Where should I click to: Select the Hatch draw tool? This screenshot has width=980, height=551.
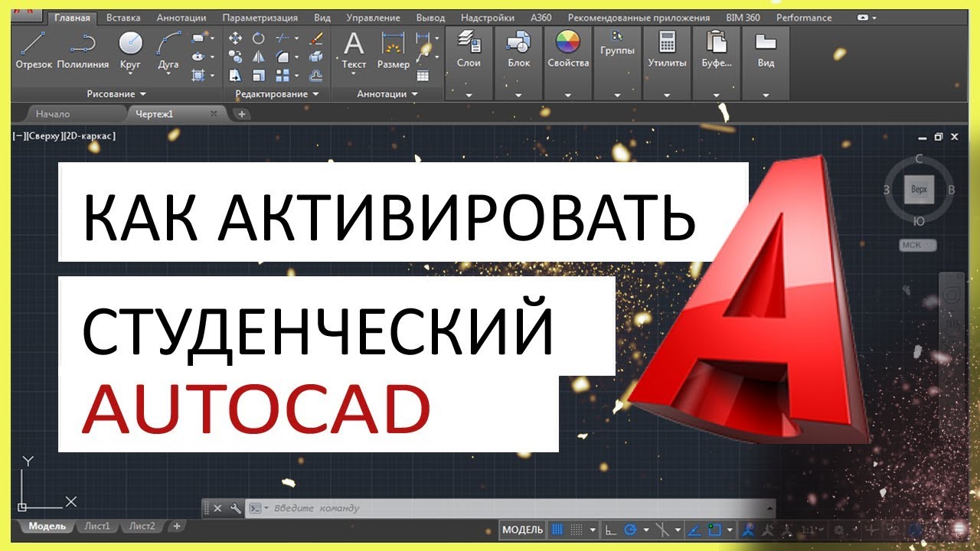198,75
